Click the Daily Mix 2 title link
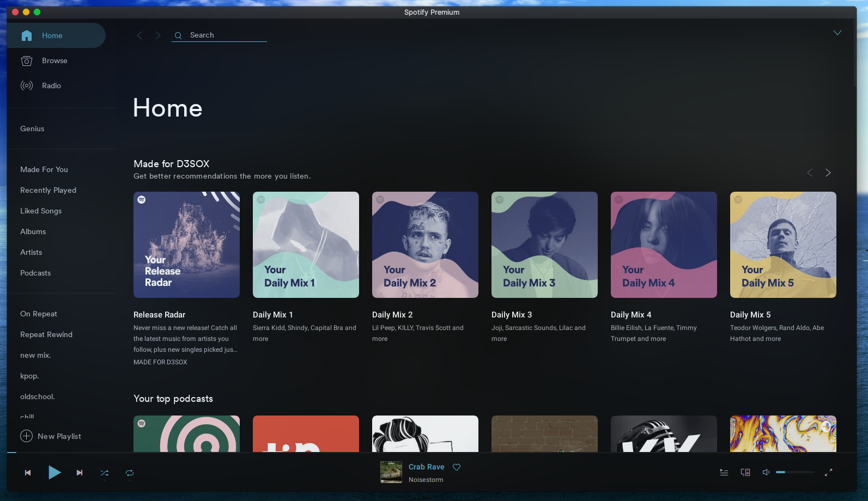Screen dimensions: 868x501 pyautogui.click(x=392, y=315)
